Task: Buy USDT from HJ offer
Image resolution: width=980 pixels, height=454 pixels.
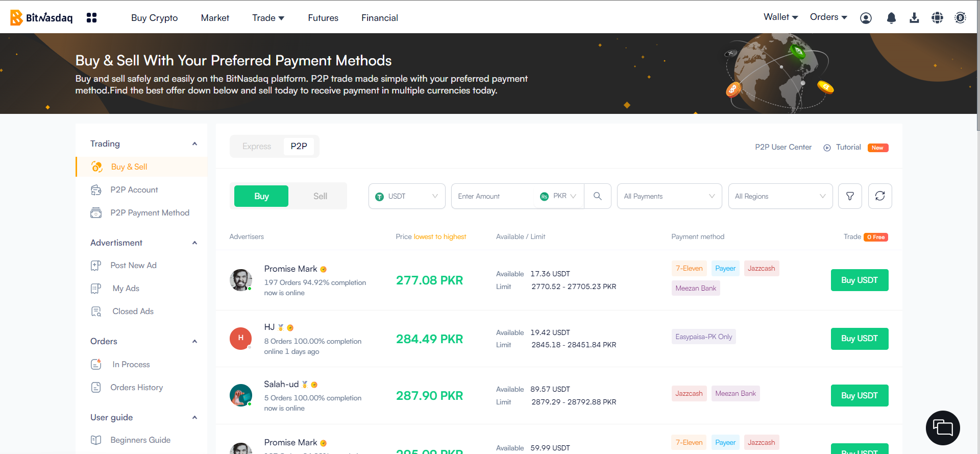Action: click(x=860, y=339)
